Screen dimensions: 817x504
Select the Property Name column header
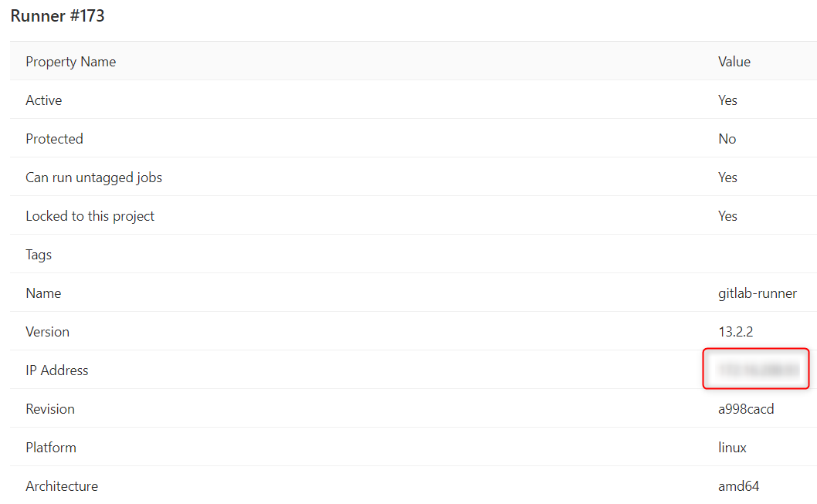[x=71, y=62]
